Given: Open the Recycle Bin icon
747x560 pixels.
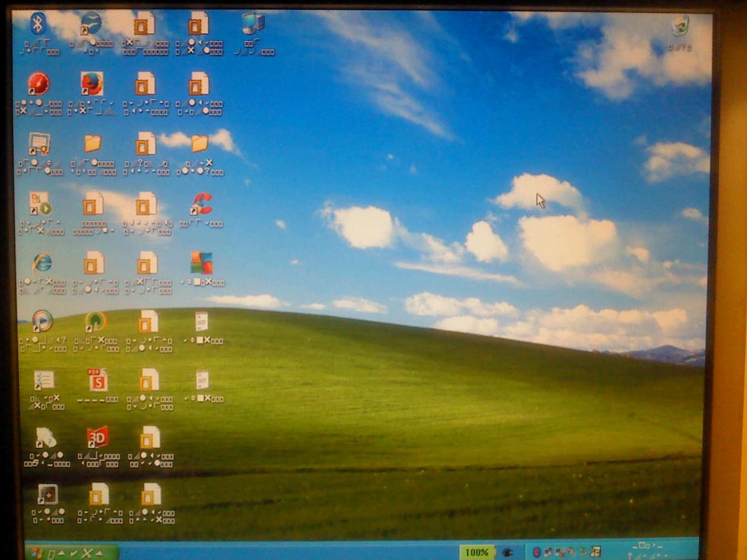Looking at the screenshot, I should [680, 25].
